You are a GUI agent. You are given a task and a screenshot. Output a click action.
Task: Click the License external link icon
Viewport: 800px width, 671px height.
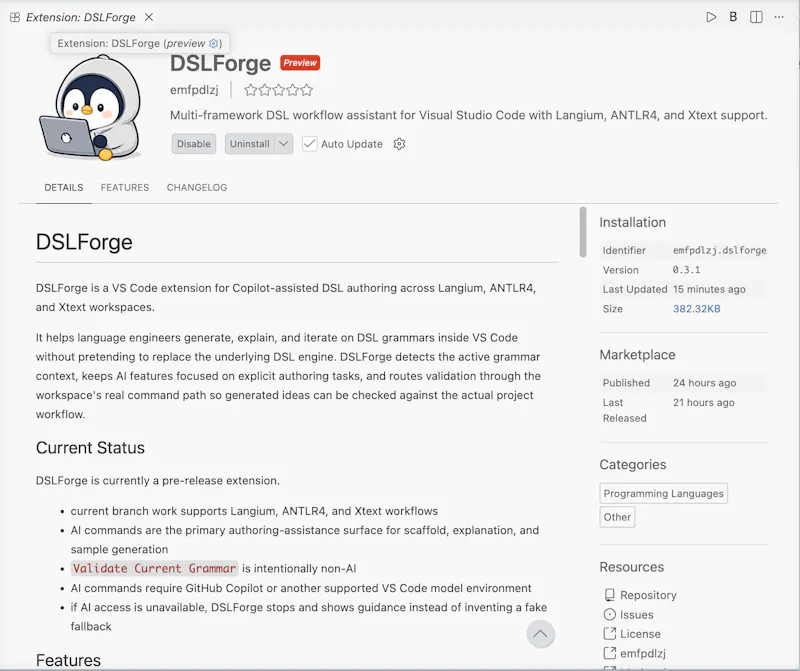coord(609,634)
